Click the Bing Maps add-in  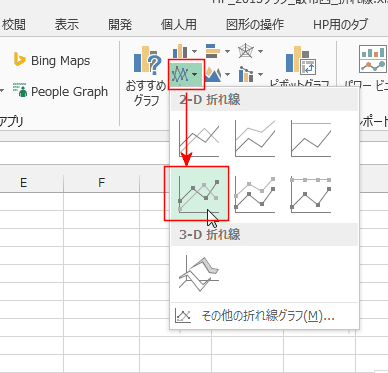52,61
